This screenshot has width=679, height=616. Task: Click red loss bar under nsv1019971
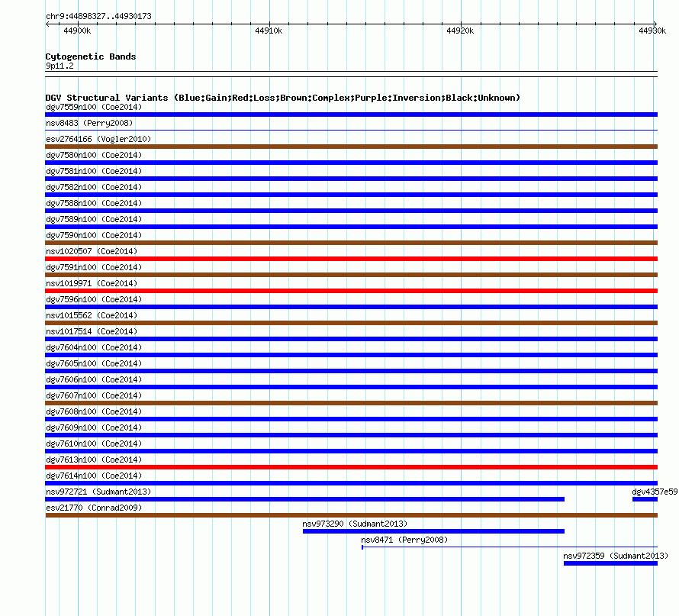tap(351, 291)
